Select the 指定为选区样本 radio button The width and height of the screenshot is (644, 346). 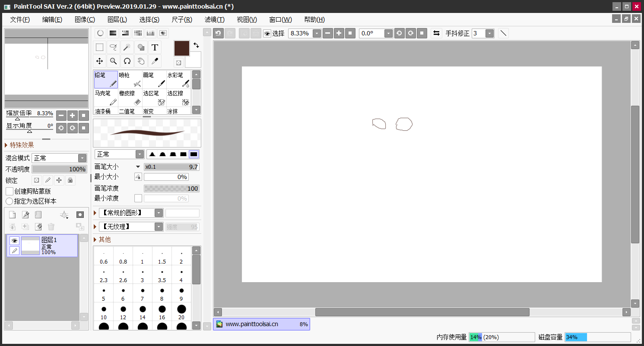pos(10,201)
